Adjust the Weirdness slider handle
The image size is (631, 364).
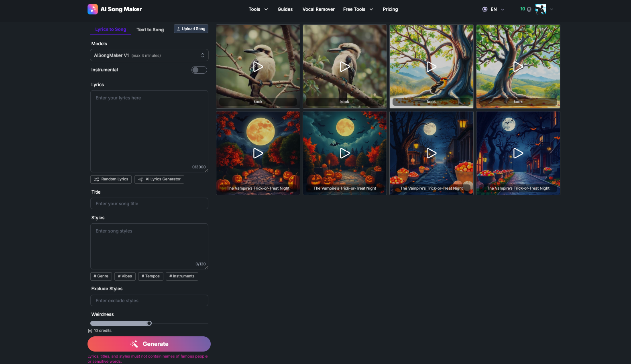(x=149, y=323)
